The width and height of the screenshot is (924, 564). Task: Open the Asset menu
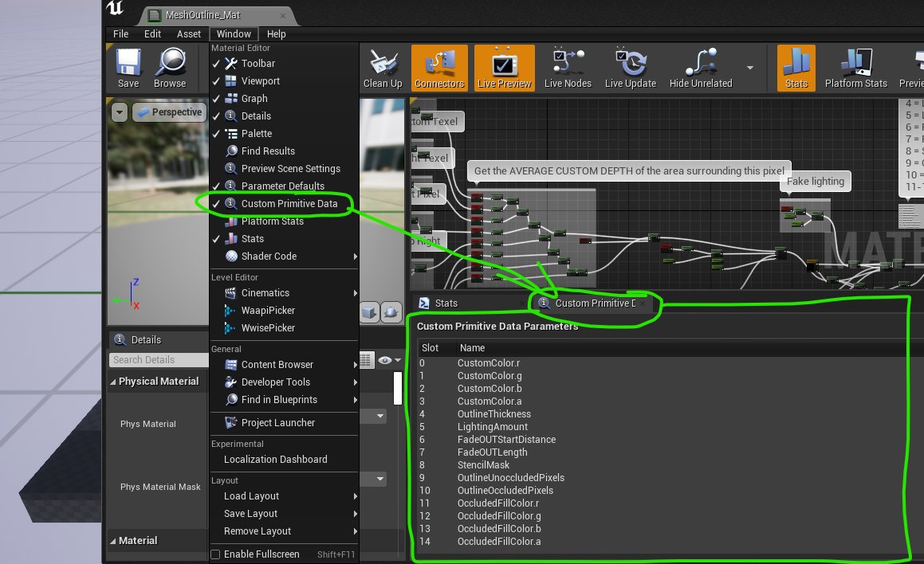[189, 34]
